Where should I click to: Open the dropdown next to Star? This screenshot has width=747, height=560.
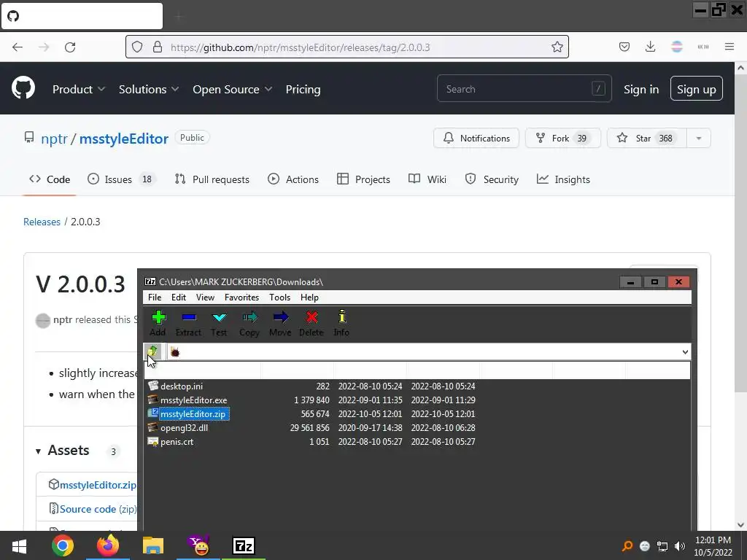tap(699, 138)
